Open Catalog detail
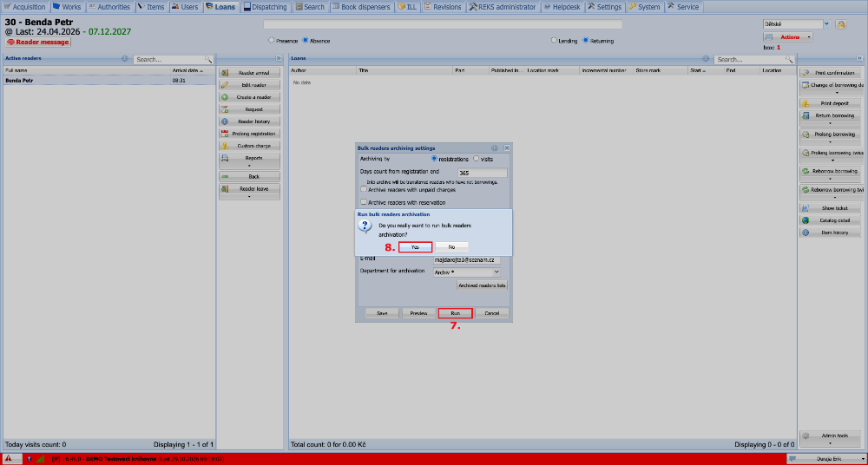Screen dimensions: 868x465 831,221
